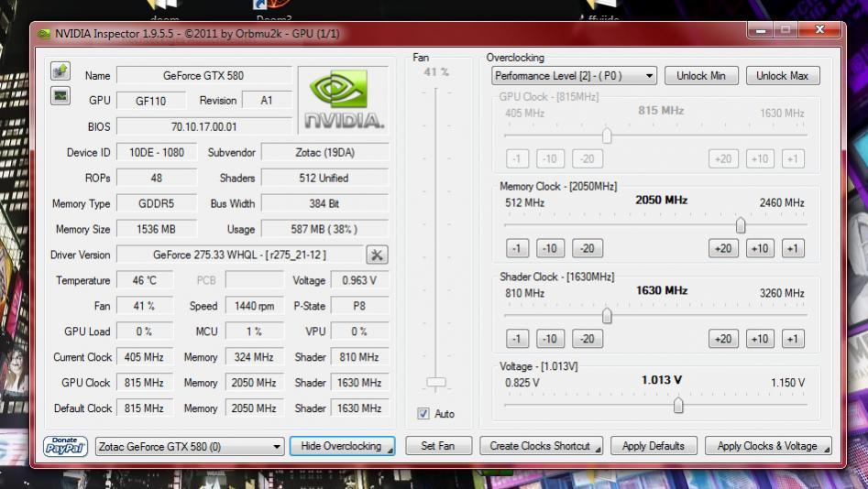Image resolution: width=868 pixels, height=489 pixels.
Task: Click the Bus Width field 384 Bit
Action: coord(325,203)
